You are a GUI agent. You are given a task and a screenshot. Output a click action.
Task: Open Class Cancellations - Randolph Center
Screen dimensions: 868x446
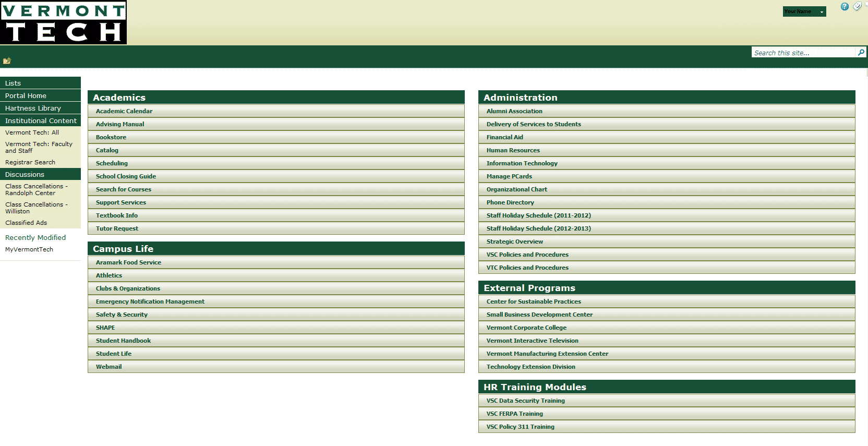click(x=37, y=189)
